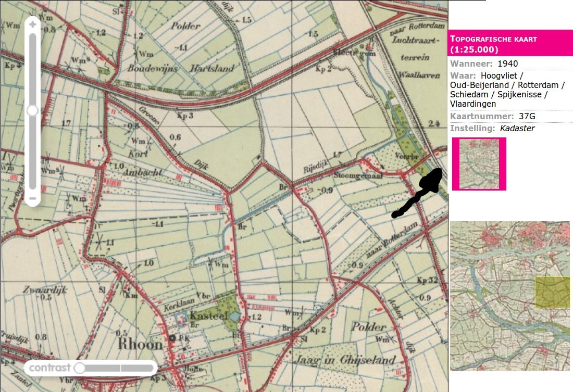Click the contrast label text
This screenshot has width=573, height=392.
49,368
